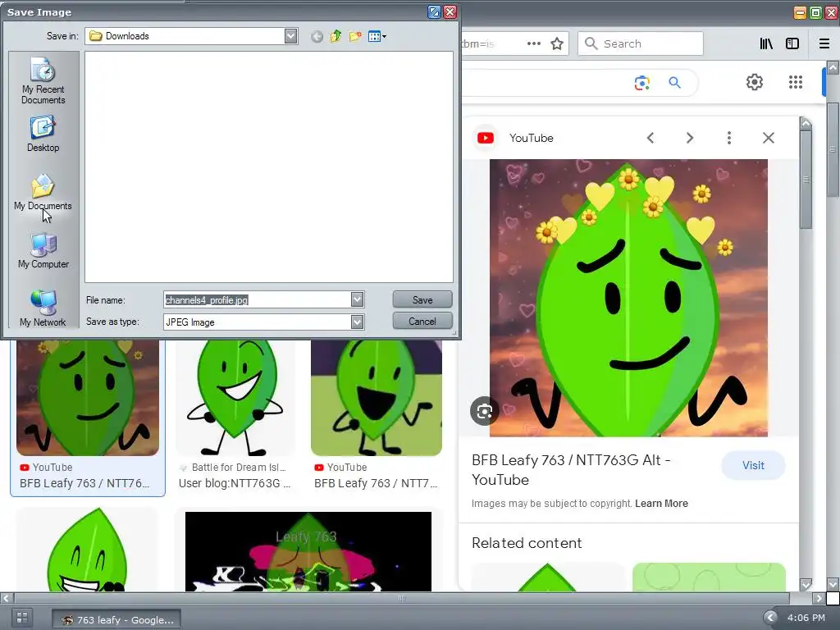
Task: Click the light green related content thumbnail
Action: [709, 577]
